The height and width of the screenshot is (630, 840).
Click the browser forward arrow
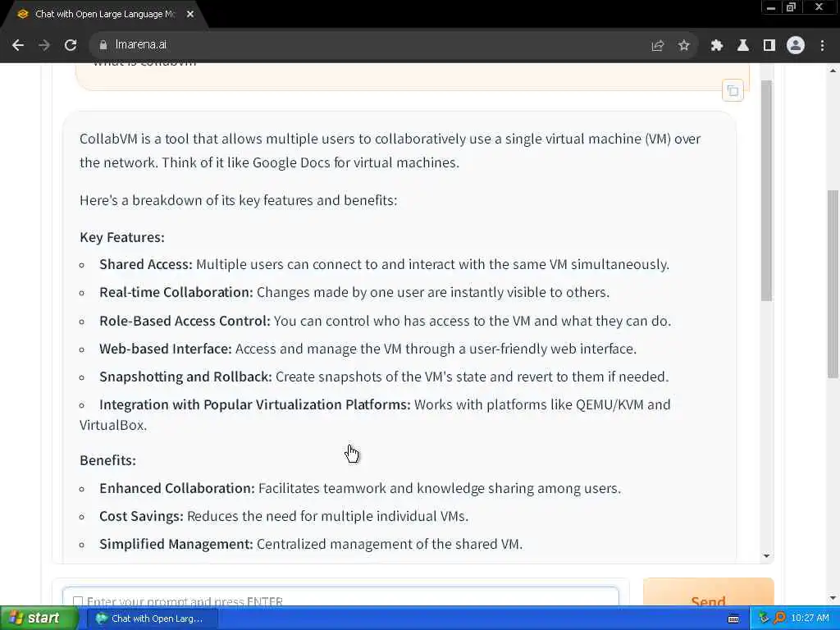tap(44, 46)
